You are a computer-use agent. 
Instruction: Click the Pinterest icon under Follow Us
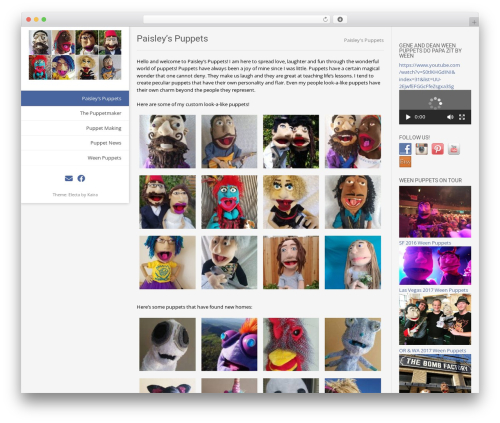pyautogui.click(x=438, y=149)
